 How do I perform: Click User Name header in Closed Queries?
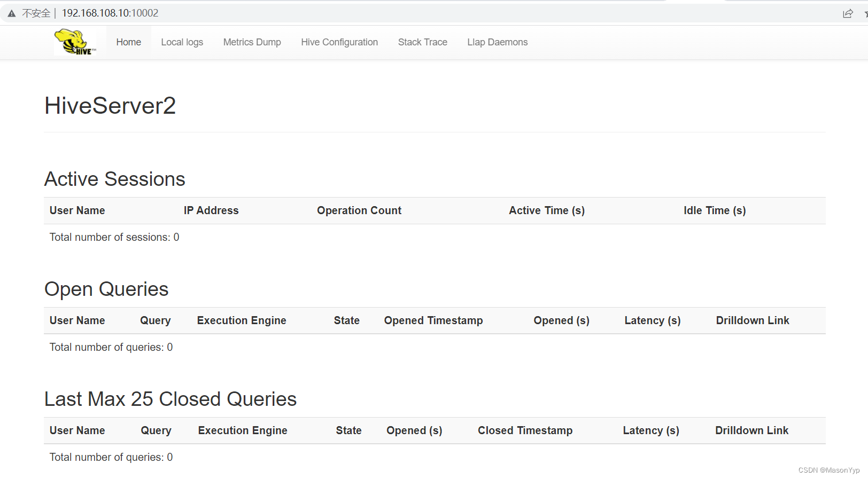click(77, 430)
